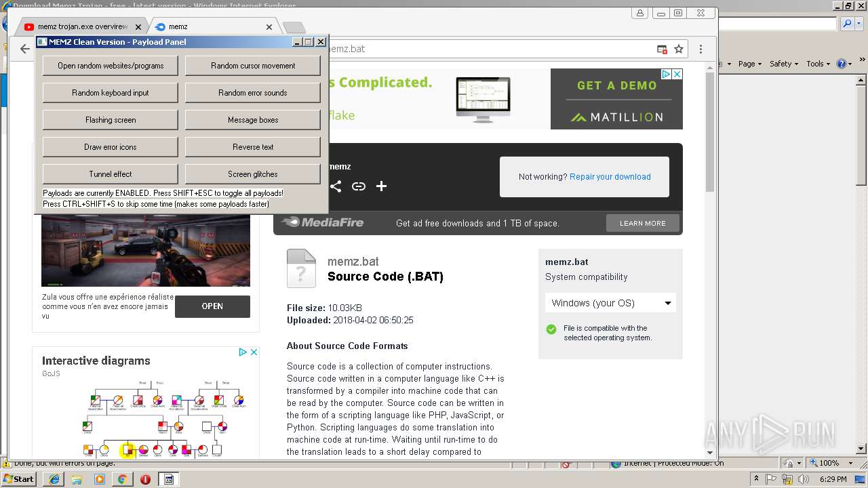Close the memz trojan.exe YouTube tab
Image resolution: width=868 pixels, height=488 pixels.
[x=138, y=27]
